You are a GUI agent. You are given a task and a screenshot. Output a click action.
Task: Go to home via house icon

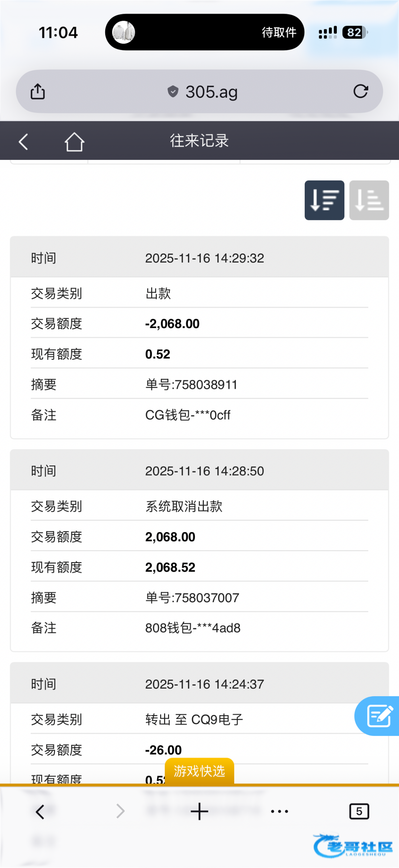point(74,141)
